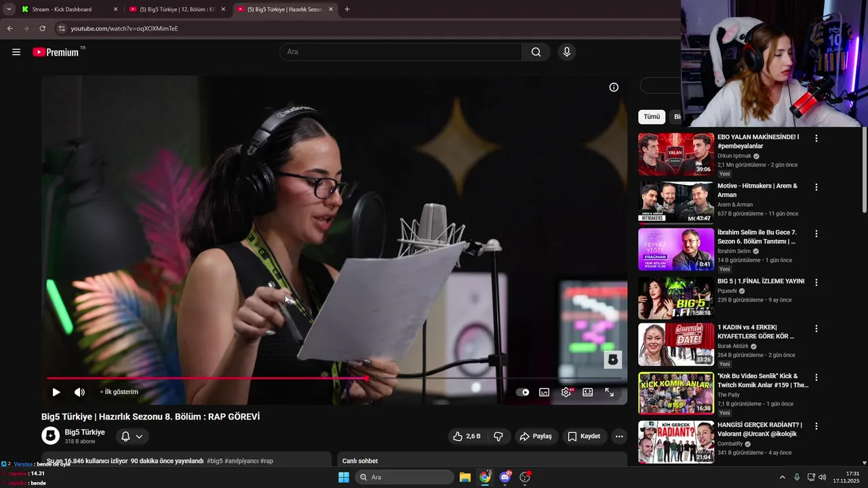Viewport: 868px width, 488px height.
Task: Open browser tab search dropdown
Action: [9, 9]
